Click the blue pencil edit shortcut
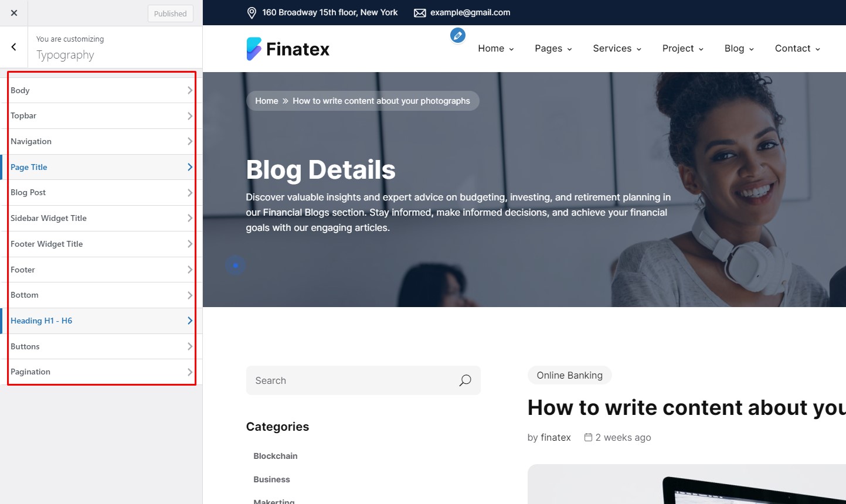The image size is (846, 504). pyautogui.click(x=458, y=36)
